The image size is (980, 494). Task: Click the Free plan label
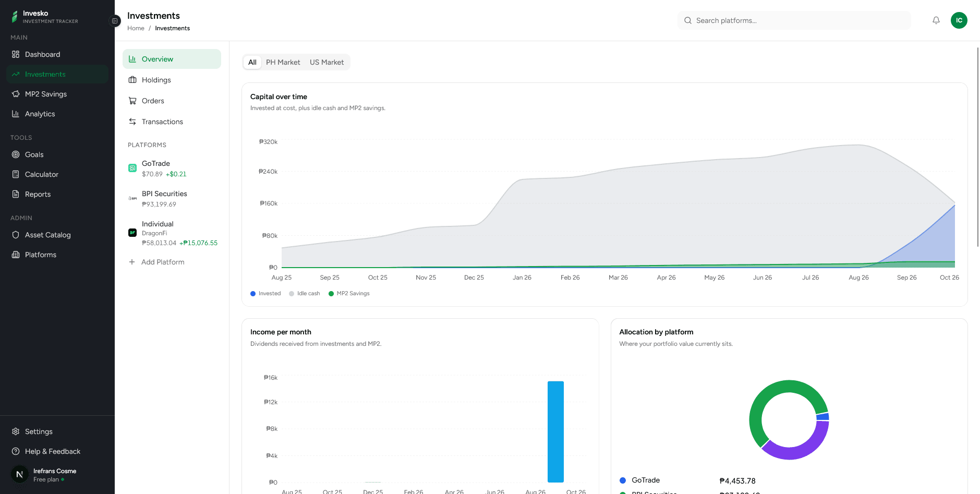pyautogui.click(x=46, y=479)
